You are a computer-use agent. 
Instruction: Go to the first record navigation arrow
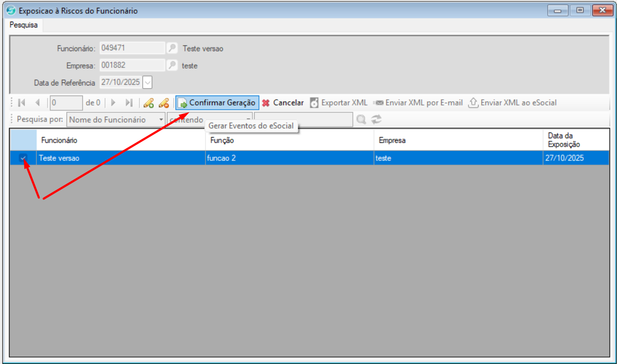pos(22,103)
